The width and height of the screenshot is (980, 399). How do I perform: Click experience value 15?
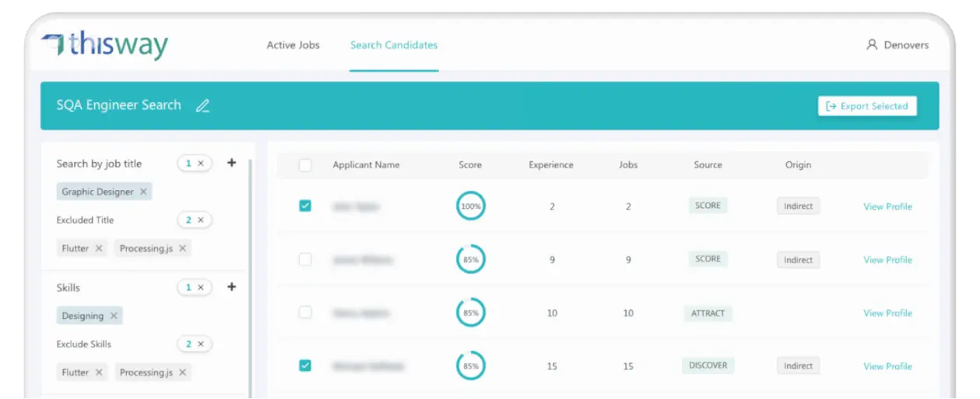coord(552,366)
